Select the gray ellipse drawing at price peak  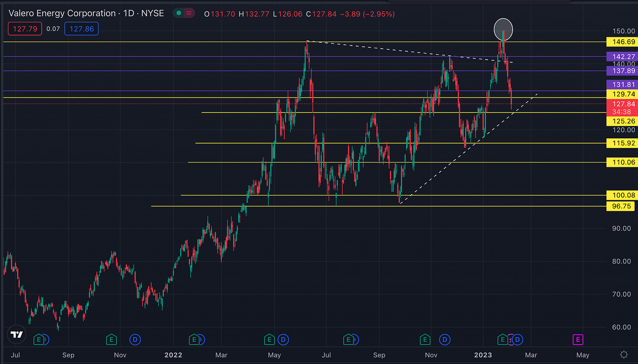(503, 29)
